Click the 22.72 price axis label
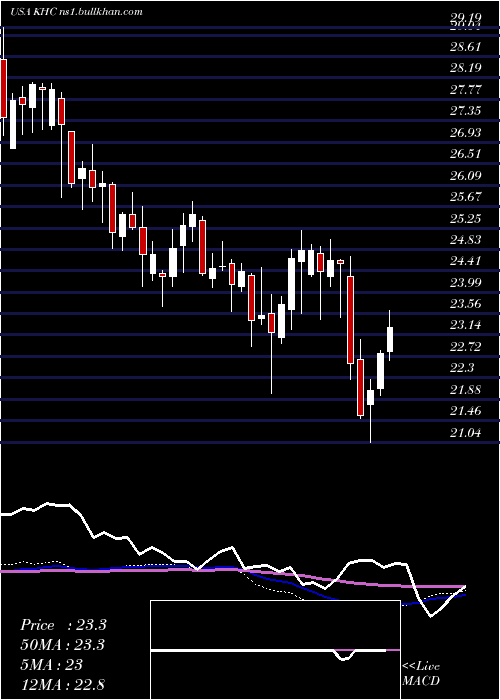Screen dimensions: 500x700 [465, 346]
